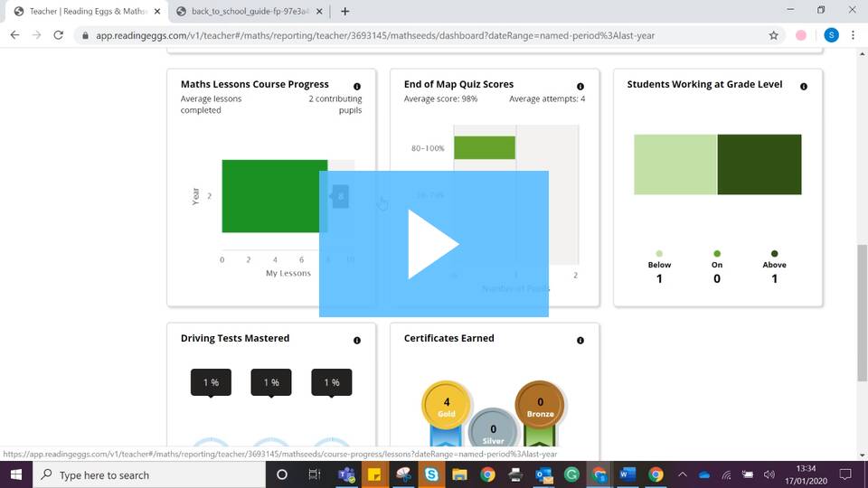The height and width of the screenshot is (488, 868).
Task: Open Microsoft Teams from the taskbar
Action: pos(346,474)
